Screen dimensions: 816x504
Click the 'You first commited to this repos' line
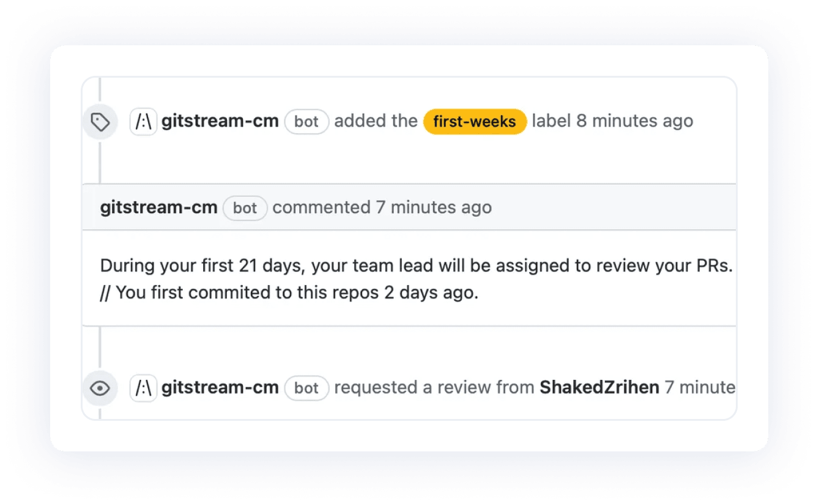(x=289, y=292)
